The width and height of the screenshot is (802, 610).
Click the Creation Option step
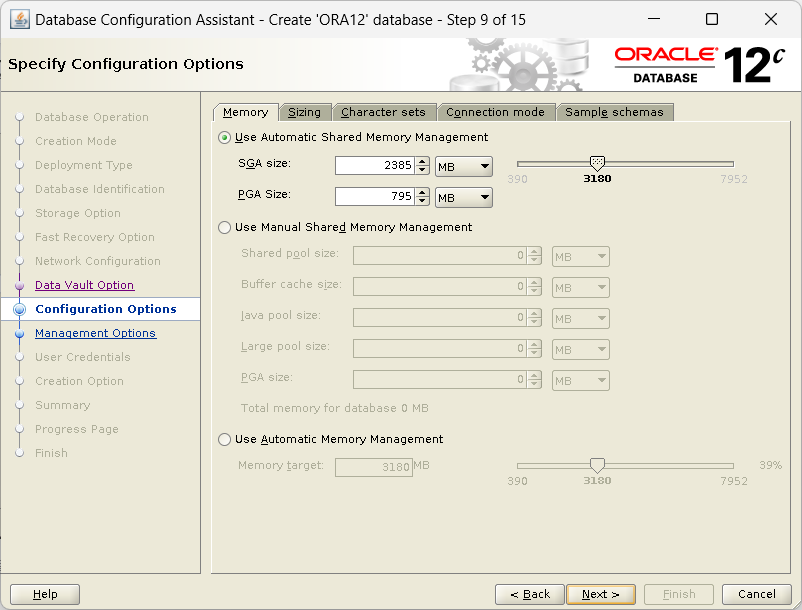click(79, 381)
